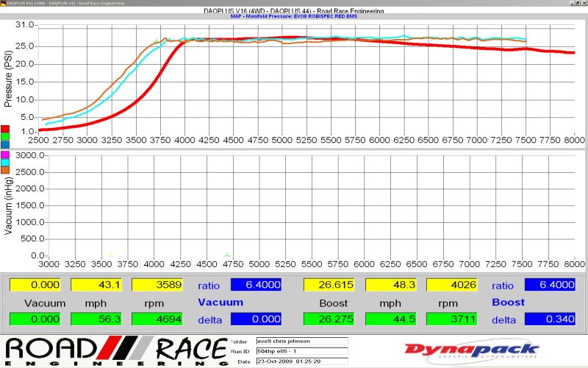Click the Run ID field "504hp e85 - 1"
The image size is (588, 368).
(302, 351)
